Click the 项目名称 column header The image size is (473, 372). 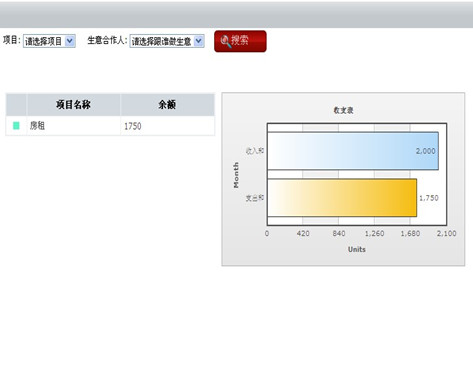(x=74, y=105)
